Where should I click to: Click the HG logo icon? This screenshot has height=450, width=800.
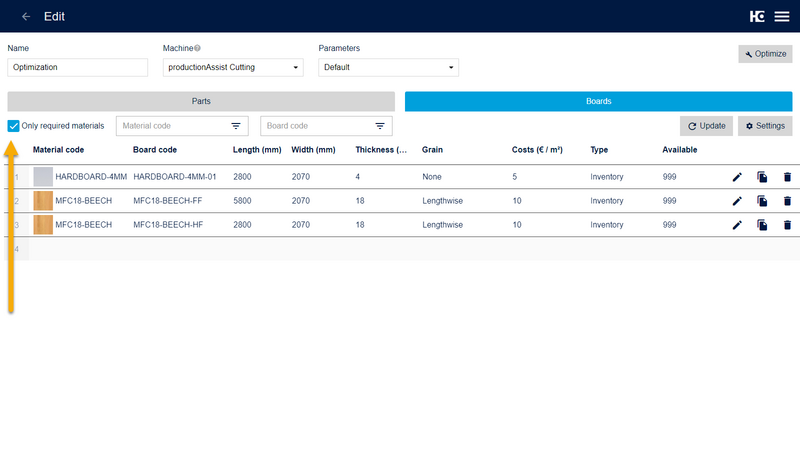pyautogui.click(x=757, y=17)
